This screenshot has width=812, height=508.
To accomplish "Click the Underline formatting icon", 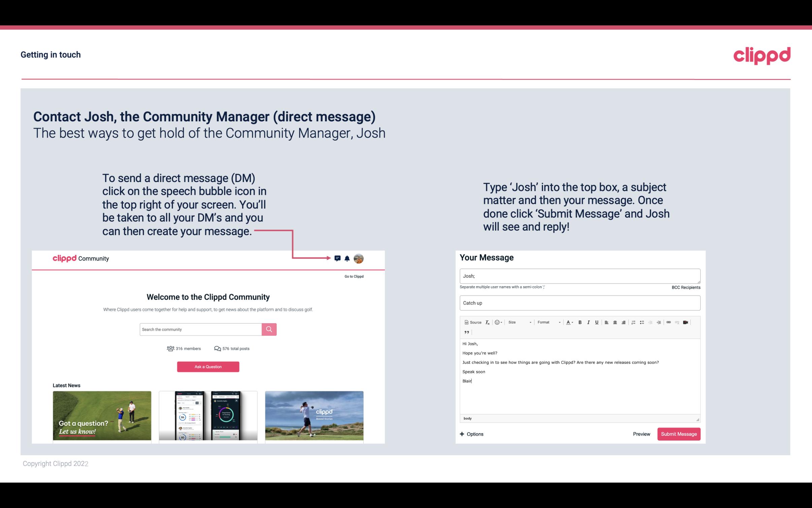I will (x=596, y=322).
